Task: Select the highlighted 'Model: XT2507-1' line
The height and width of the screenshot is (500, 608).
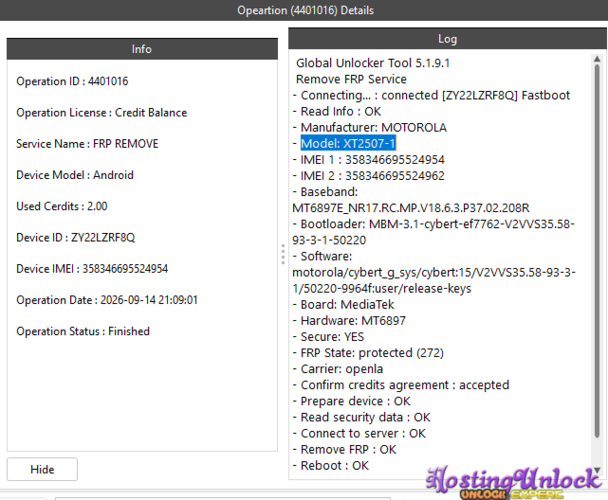Action: coord(348,144)
